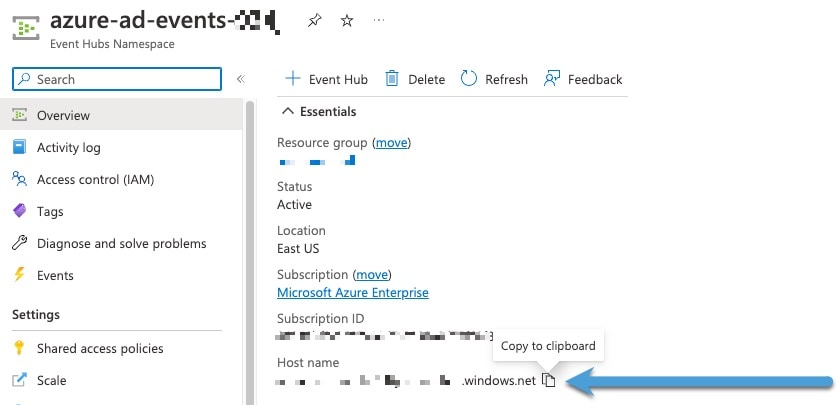Select the 'East US' location text

[x=298, y=248]
